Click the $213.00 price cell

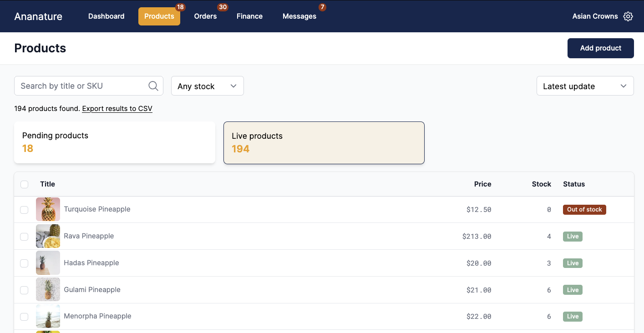tap(477, 237)
